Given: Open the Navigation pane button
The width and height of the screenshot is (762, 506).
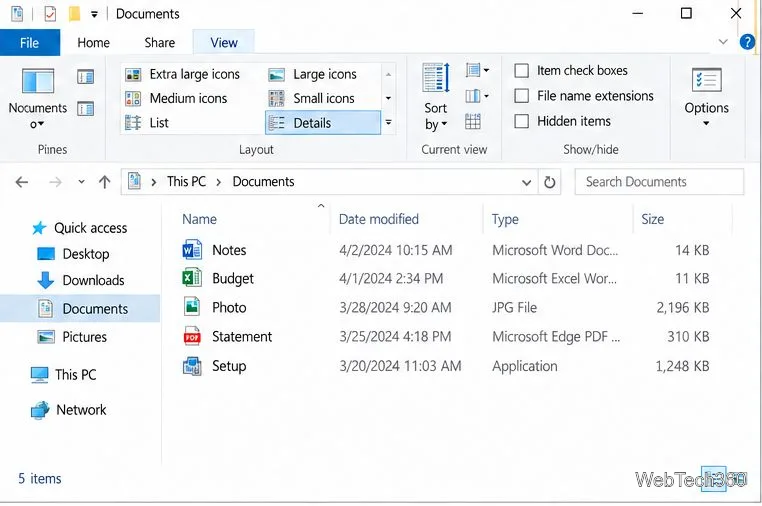Looking at the screenshot, I should 37,97.
